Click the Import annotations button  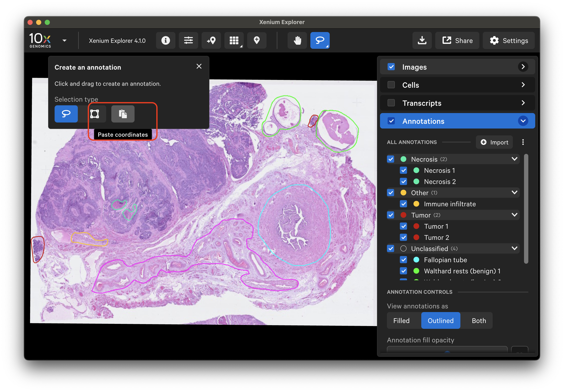point(494,142)
